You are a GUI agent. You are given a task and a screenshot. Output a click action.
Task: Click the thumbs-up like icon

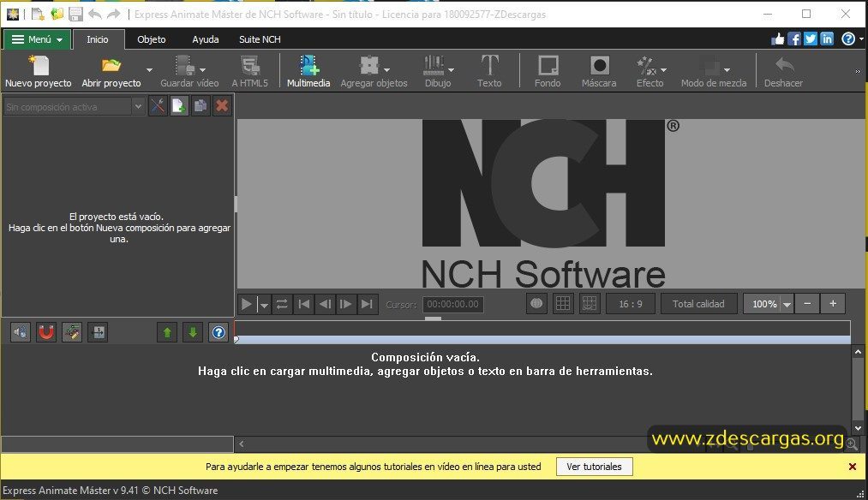[778, 39]
